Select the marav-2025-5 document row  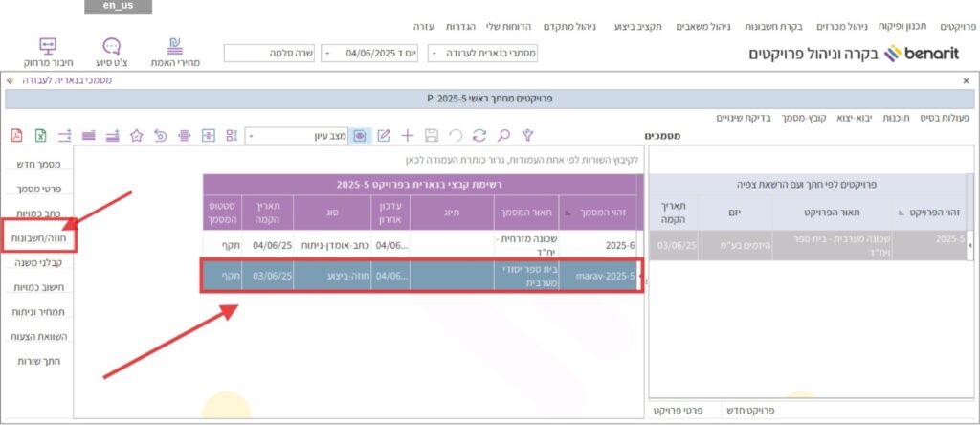(421, 276)
